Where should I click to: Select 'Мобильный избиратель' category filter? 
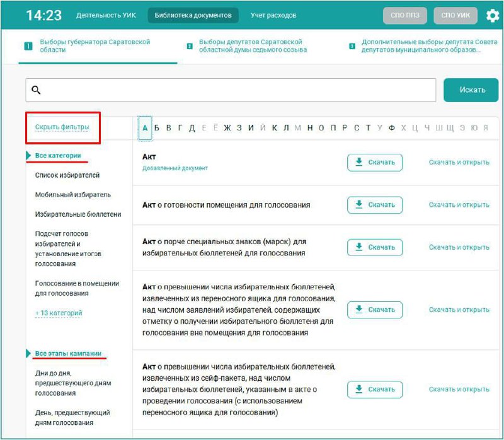coord(73,195)
